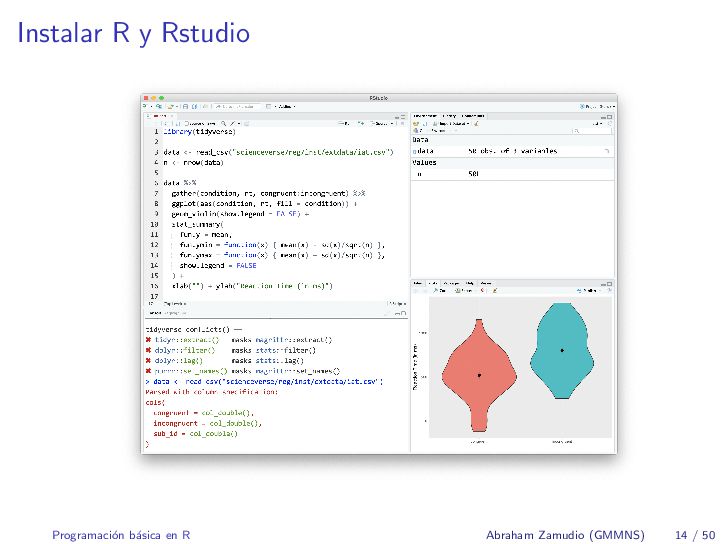726x544 pixels.
Task: Click the Save current document toolbar icon
Action: 185,106
